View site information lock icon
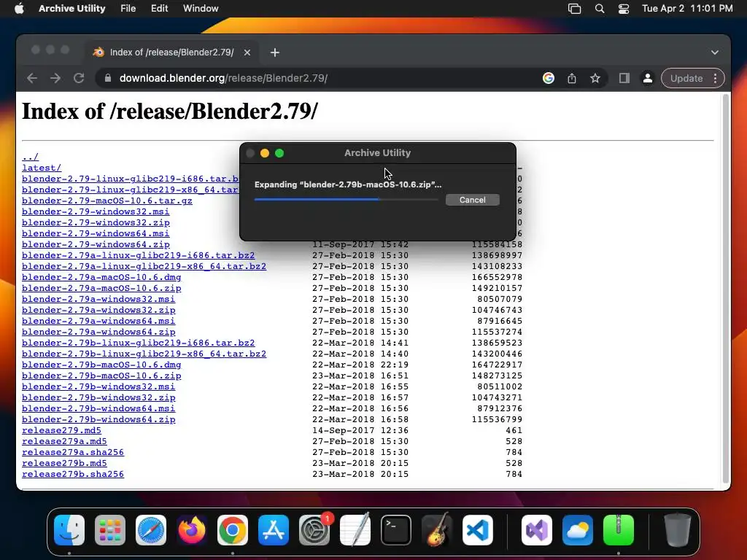Viewport: 747px width, 560px height. click(108, 78)
